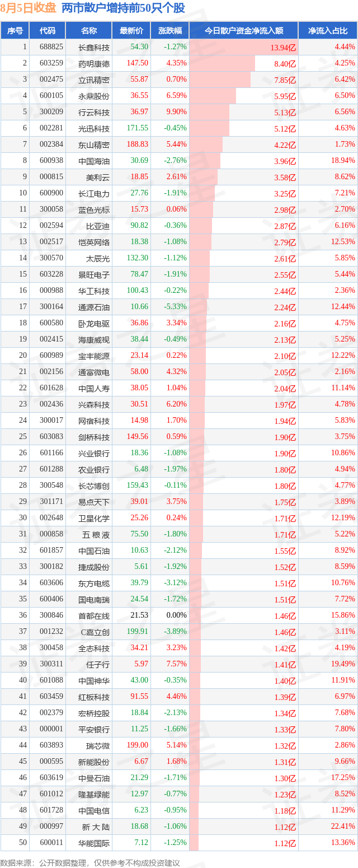Click the 13.94亿 inflow bar
The image size is (358, 868).
point(243,47)
